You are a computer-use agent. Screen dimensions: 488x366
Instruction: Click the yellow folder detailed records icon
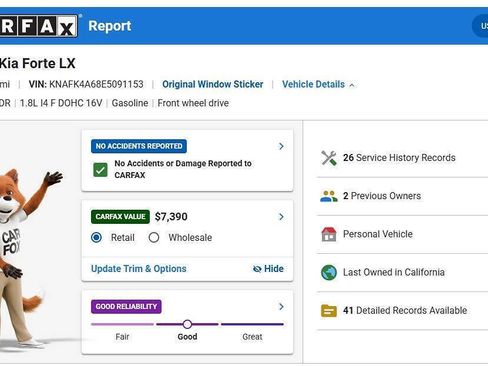click(x=329, y=311)
